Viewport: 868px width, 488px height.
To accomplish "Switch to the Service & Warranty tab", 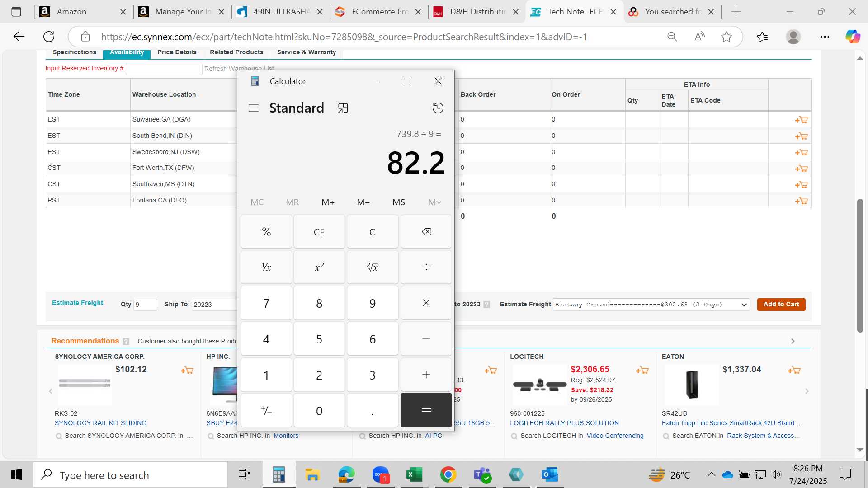I will tap(307, 52).
